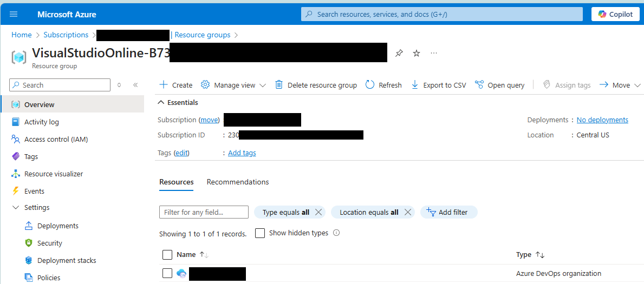
Task: Pin resource group to dashboard
Action: [399, 53]
